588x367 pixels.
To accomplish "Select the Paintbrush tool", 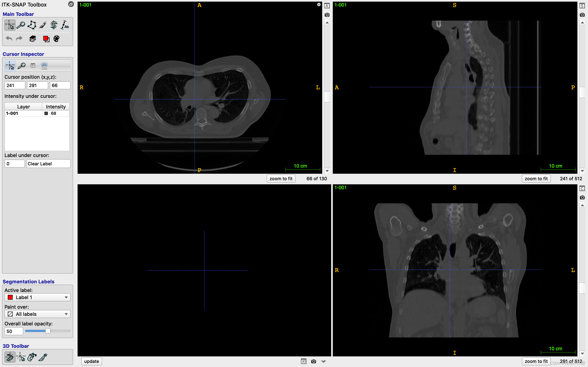I will click(43, 25).
